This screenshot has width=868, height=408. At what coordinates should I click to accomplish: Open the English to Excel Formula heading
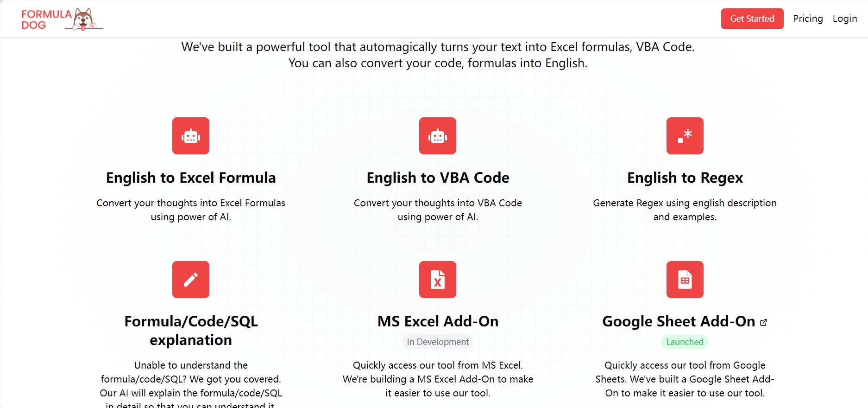tap(191, 178)
